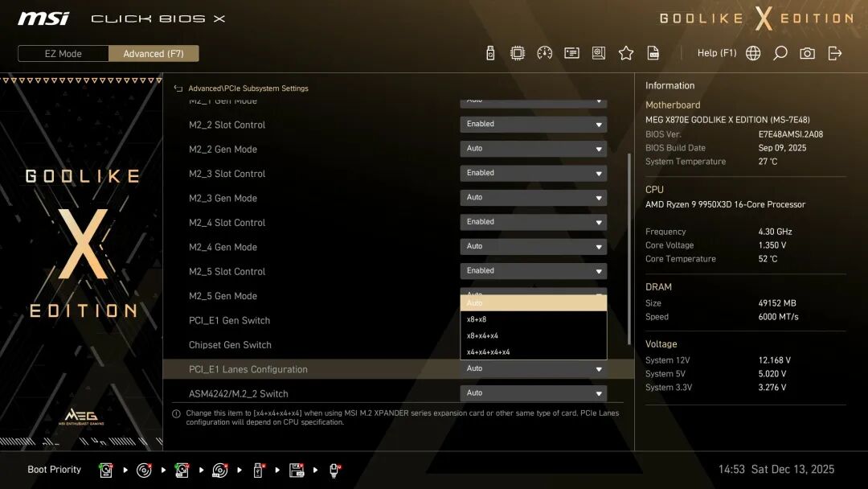Choose Auto in lanes option list
The width and height of the screenshot is (868, 489).
[533, 303]
